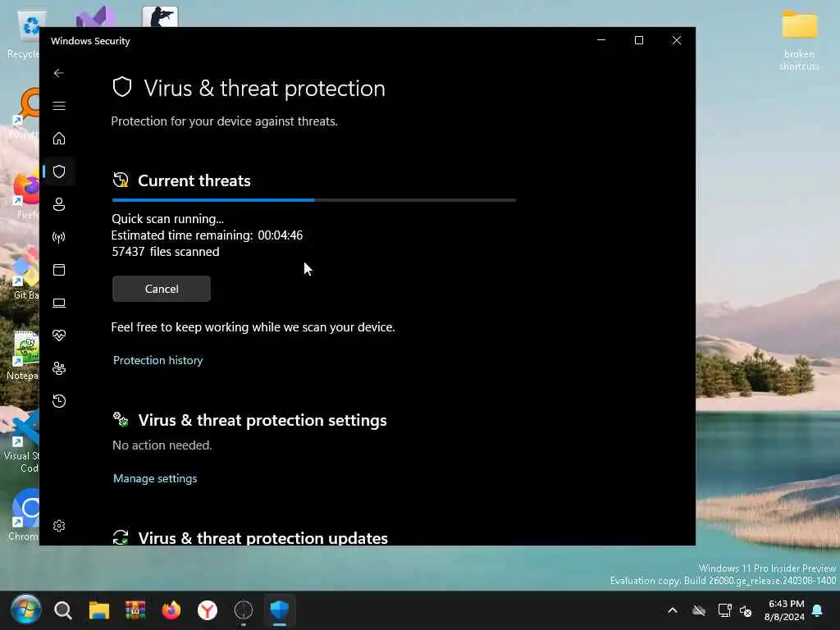Image resolution: width=840 pixels, height=630 pixels.
Task: Click the '57437 files scanned' text
Action: tap(165, 252)
